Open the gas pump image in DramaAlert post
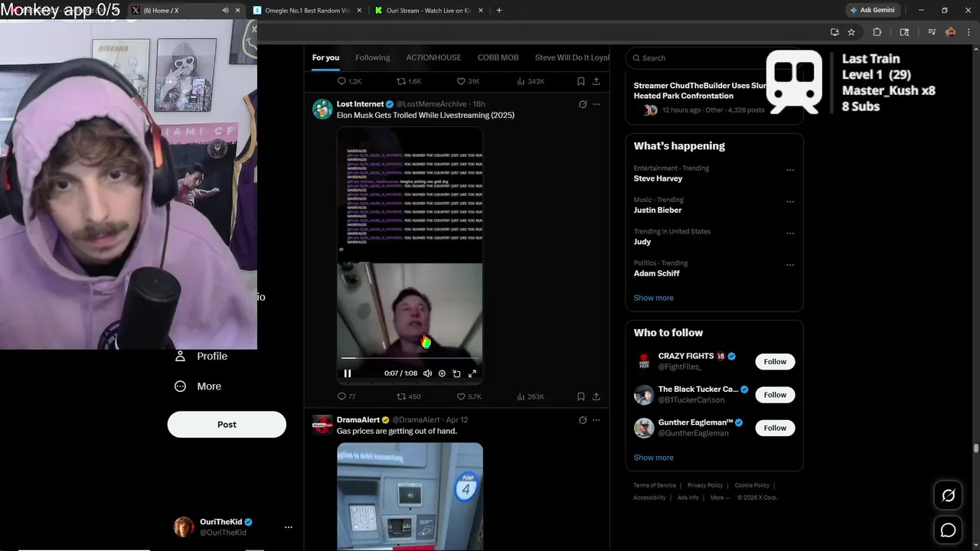The image size is (980, 551). pos(410,496)
